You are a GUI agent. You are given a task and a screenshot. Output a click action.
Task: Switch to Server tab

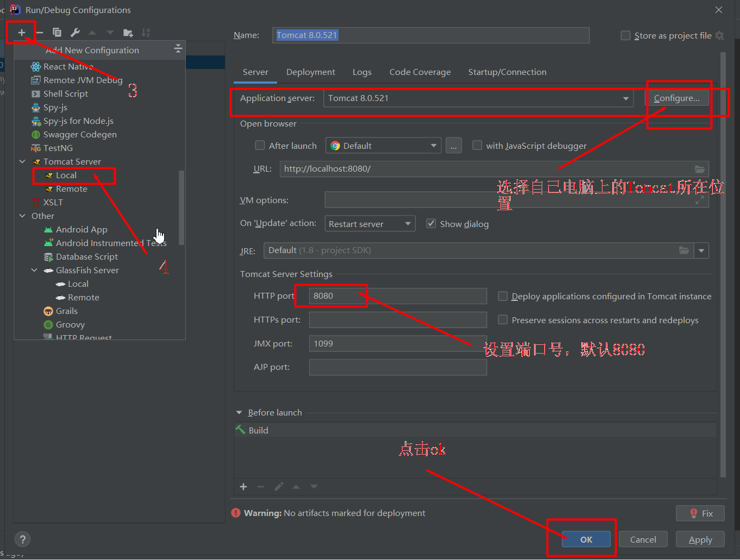click(x=255, y=72)
